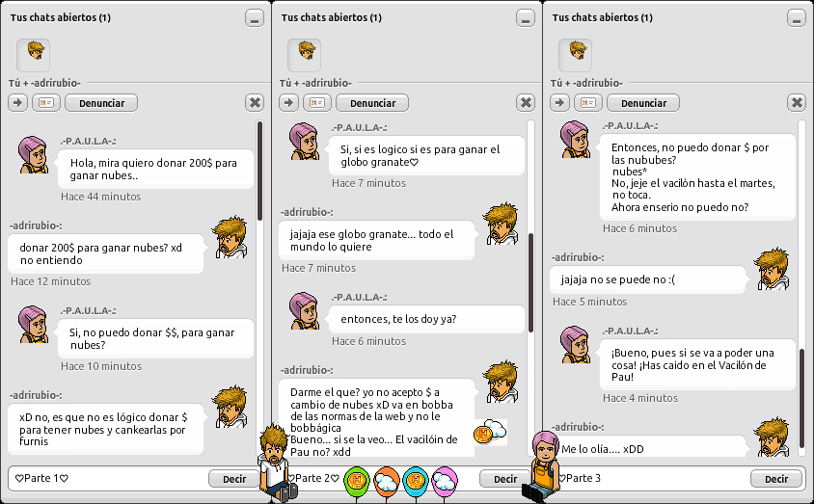Click the coin and cloud badge icon in the chat
Image resolution: width=814 pixels, height=504 pixels.
(490, 432)
